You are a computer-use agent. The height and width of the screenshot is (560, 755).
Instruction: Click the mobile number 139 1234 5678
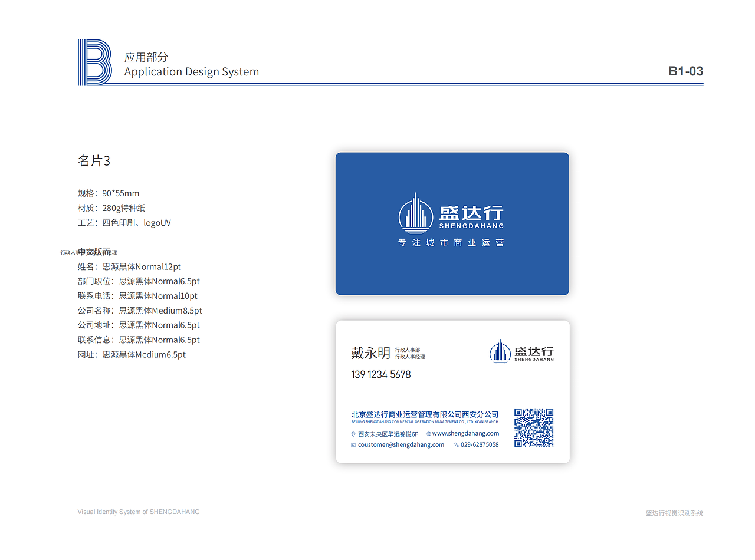click(x=381, y=374)
